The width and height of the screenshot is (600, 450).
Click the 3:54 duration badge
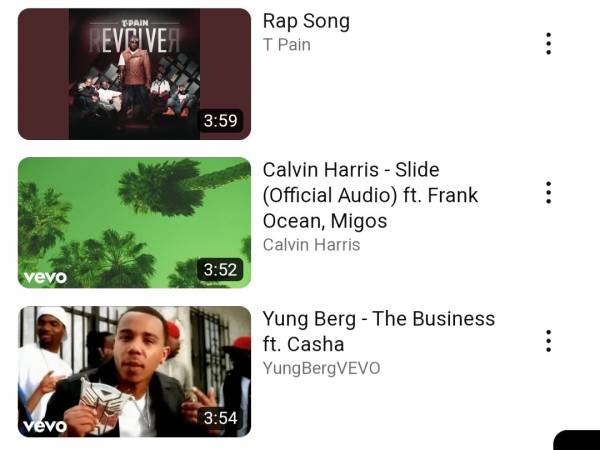point(220,418)
